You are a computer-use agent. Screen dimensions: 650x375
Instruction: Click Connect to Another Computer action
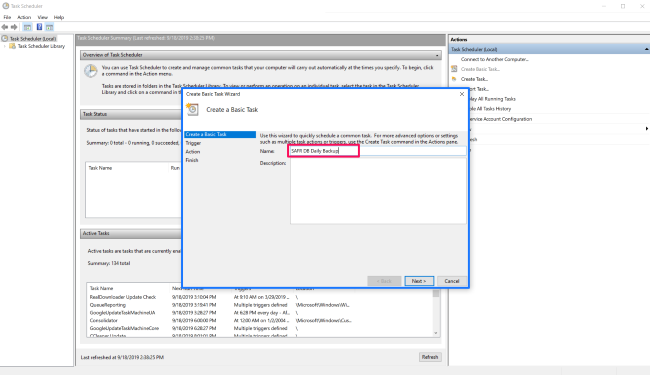495,59
